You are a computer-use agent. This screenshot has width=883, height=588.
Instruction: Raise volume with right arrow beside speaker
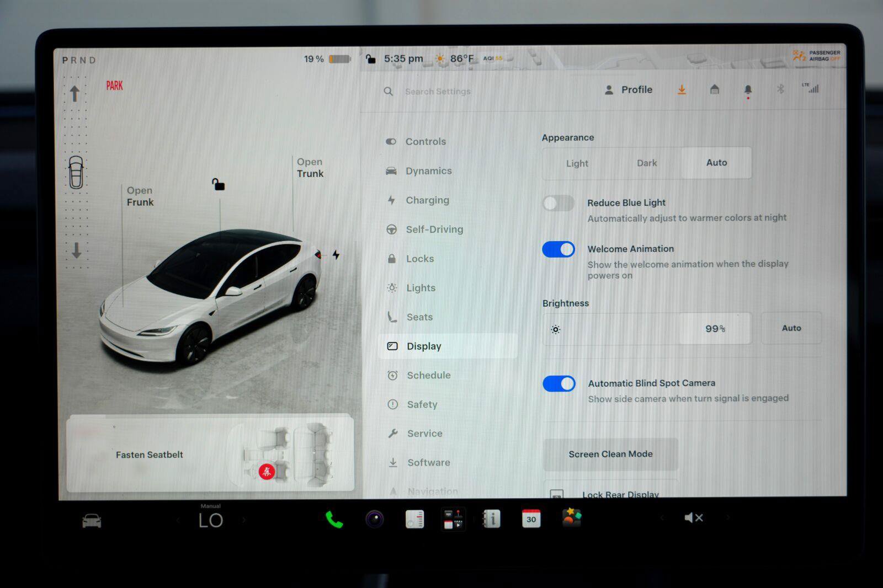tap(727, 517)
